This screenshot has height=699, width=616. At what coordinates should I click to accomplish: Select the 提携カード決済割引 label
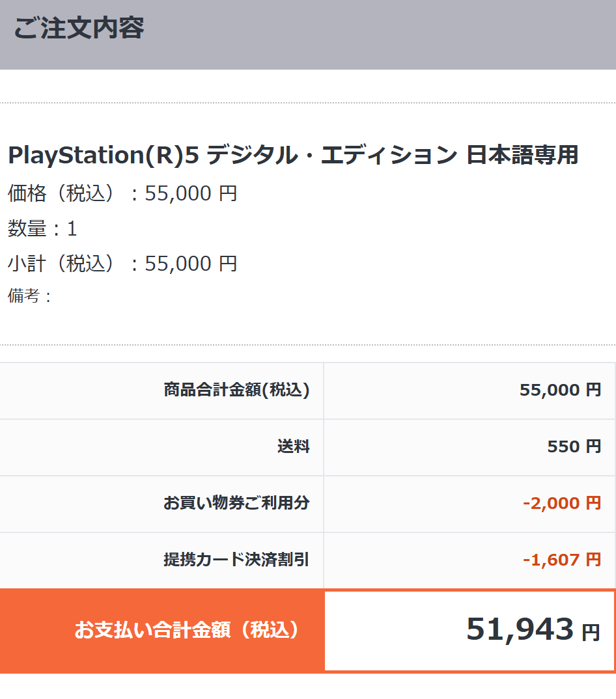(x=236, y=560)
